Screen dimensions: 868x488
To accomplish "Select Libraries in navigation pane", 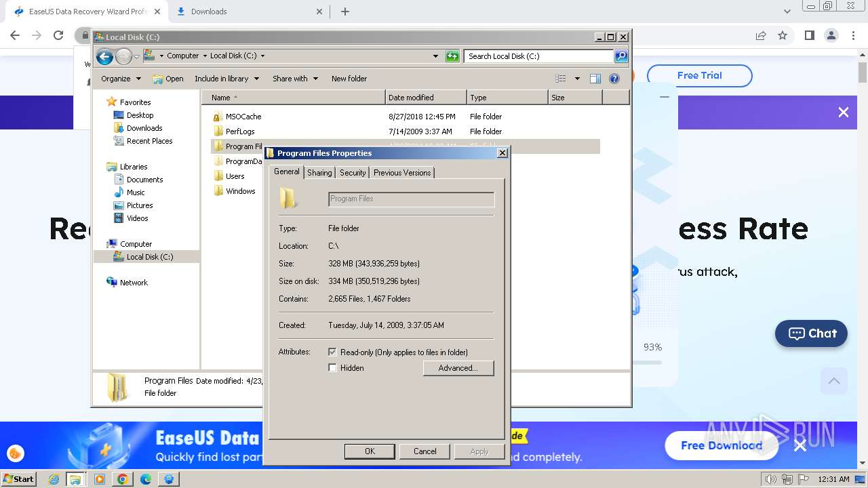I will [x=134, y=167].
